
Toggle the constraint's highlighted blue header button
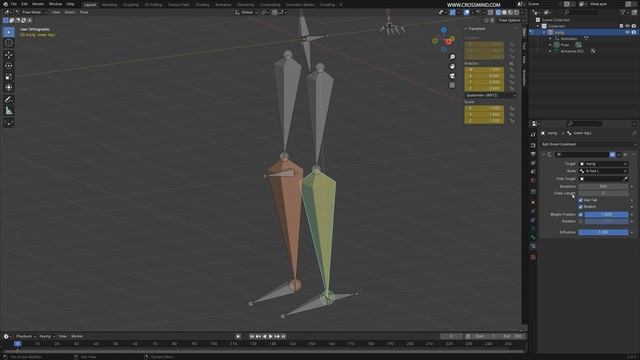pyautogui.click(x=612, y=155)
